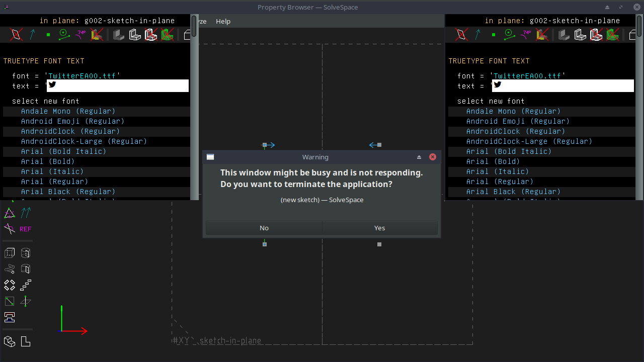This screenshot has width=644, height=362.
Task: Pick Arial (Bold Italic) in left font list
Action: tap(63, 151)
